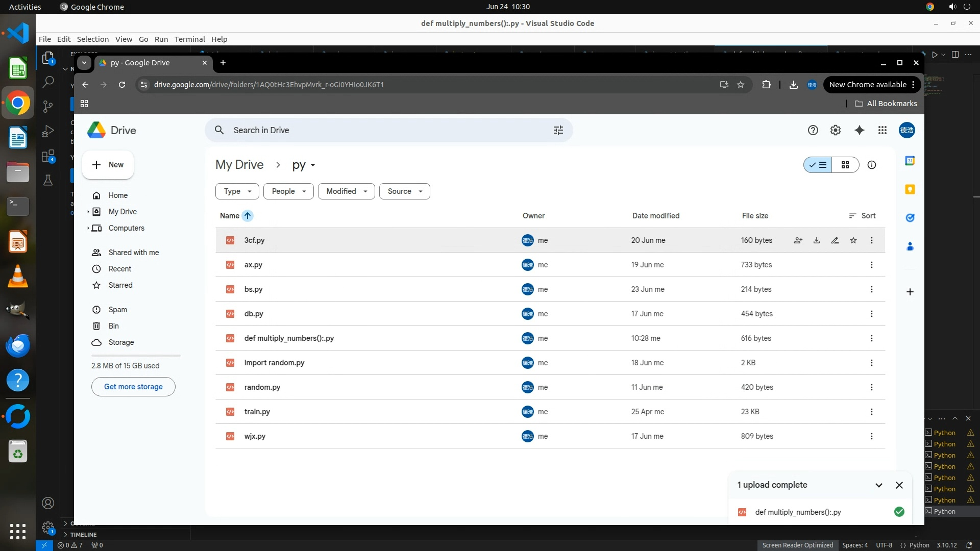This screenshot has height=551, width=980.
Task: Toggle name sort direction arrow
Action: (248, 216)
